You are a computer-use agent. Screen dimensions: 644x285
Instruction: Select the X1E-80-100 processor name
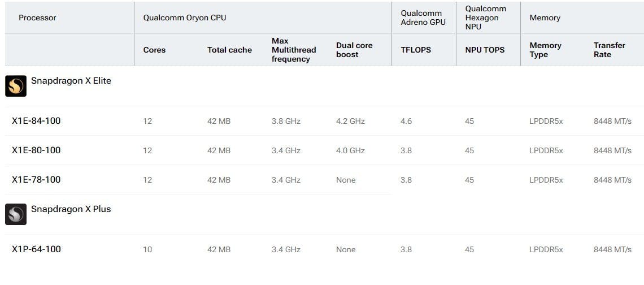tap(36, 150)
